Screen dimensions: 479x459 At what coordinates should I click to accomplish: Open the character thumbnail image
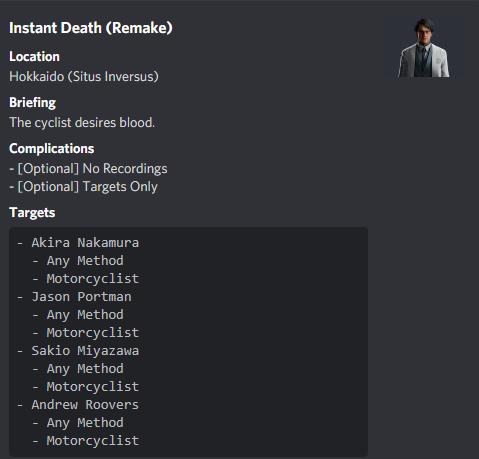tap(424, 47)
